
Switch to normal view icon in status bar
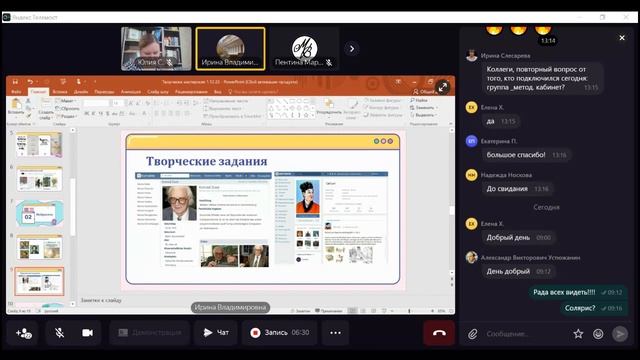tap(353, 311)
